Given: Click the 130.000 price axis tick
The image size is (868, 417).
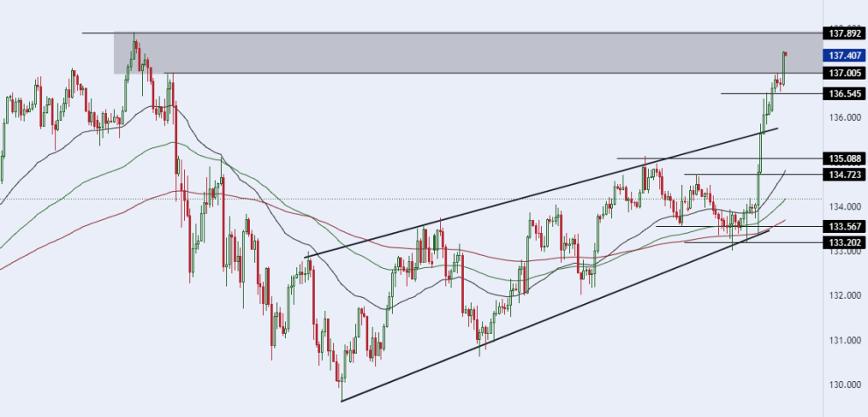Looking at the screenshot, I should tap(844, 385).
